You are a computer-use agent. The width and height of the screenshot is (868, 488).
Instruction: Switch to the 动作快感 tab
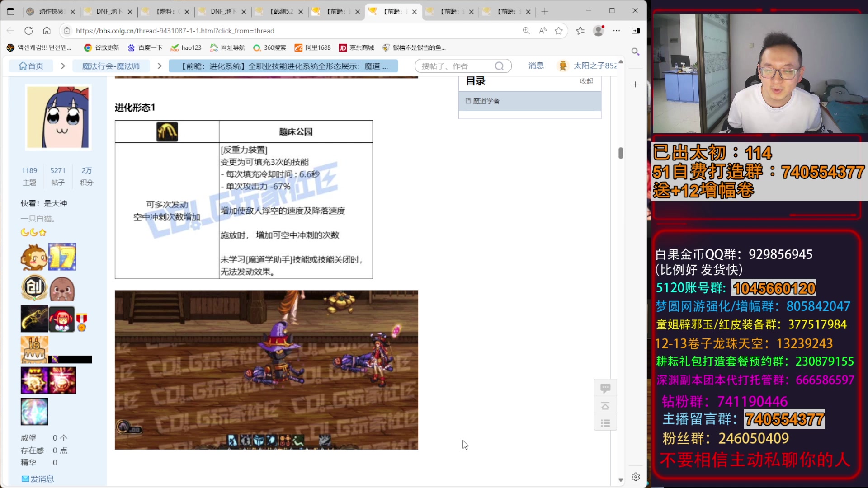(51, 11)
